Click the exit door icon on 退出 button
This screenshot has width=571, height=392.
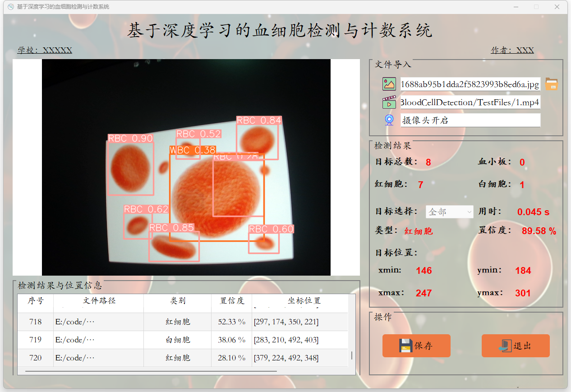[x=506, y=345]
